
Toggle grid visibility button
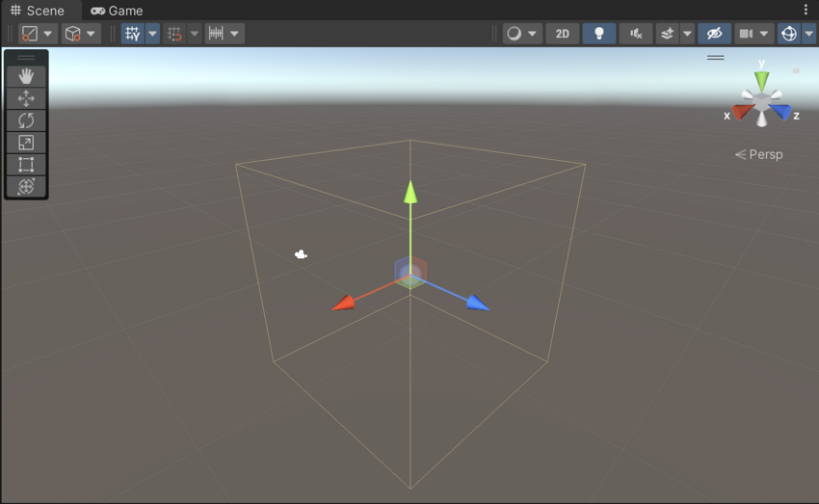[x=132, y=34]
